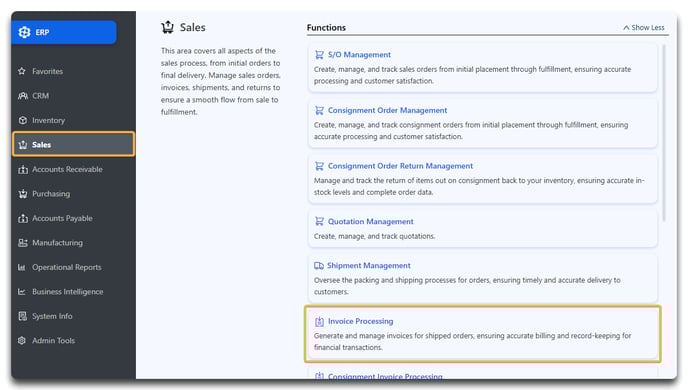Click the Functions list vertical scrollbar
Image resolution: width=688 pixels, height=390 pixels.
coord(664,132)
